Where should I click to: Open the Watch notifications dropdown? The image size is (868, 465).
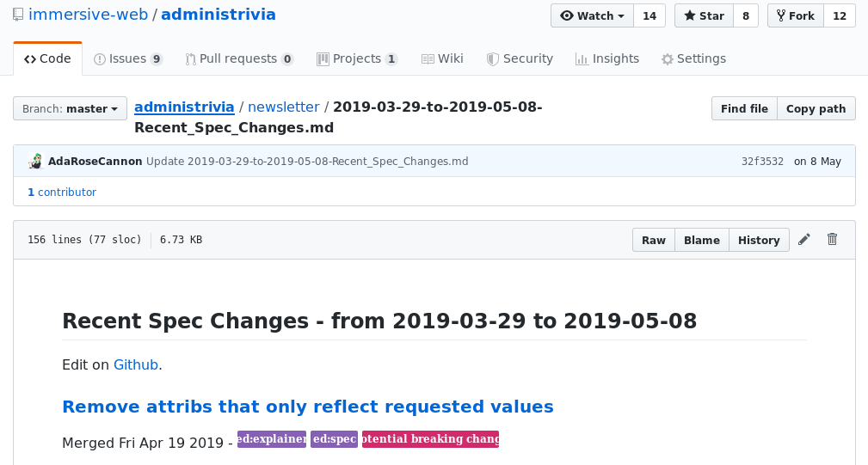click(x=592, y=16)
